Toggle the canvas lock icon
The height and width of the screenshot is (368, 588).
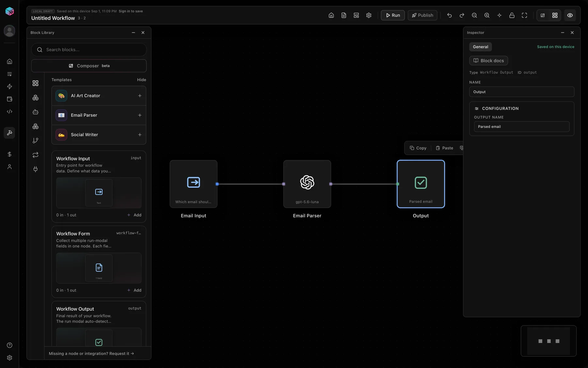pyautogui.click(x=512, y=15)
